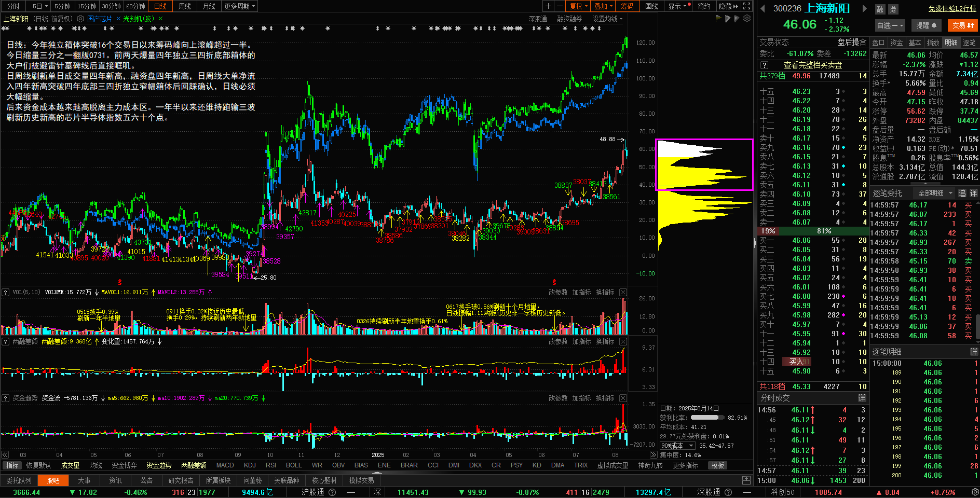Open the 自选 watchlist dropdown
The height and width of the screenshot is (498, 980).
890,25
